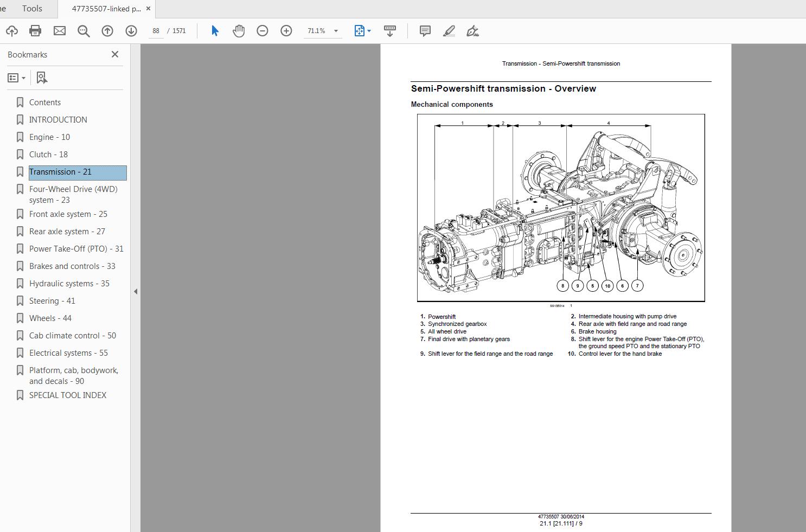Open the zoom percentage dropdown
The height and width of the screenshot is (532, 806).
(x=336, y=31)
